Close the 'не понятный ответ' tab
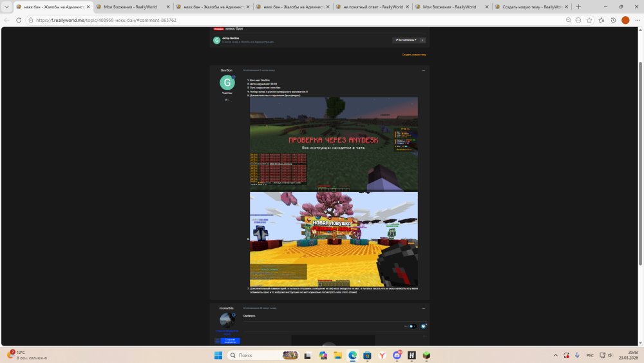The height and width of the screenshot is (363, 644). (407, 6)
